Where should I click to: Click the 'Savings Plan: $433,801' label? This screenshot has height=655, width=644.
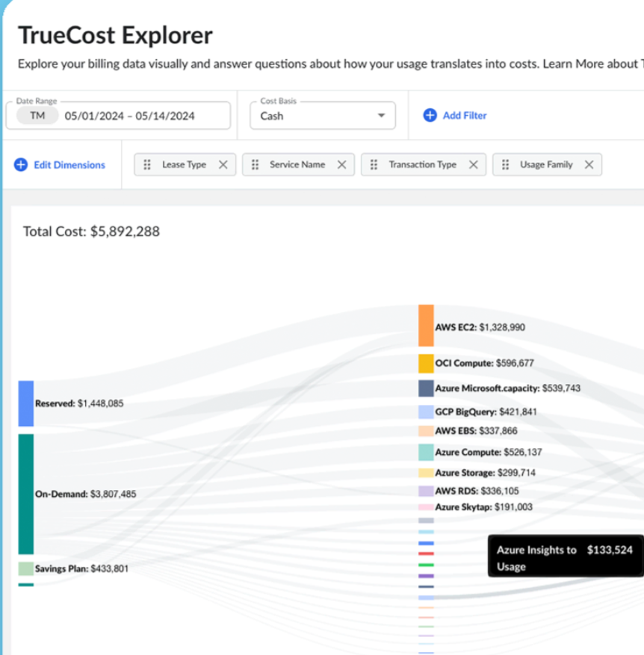click(82, 568)
